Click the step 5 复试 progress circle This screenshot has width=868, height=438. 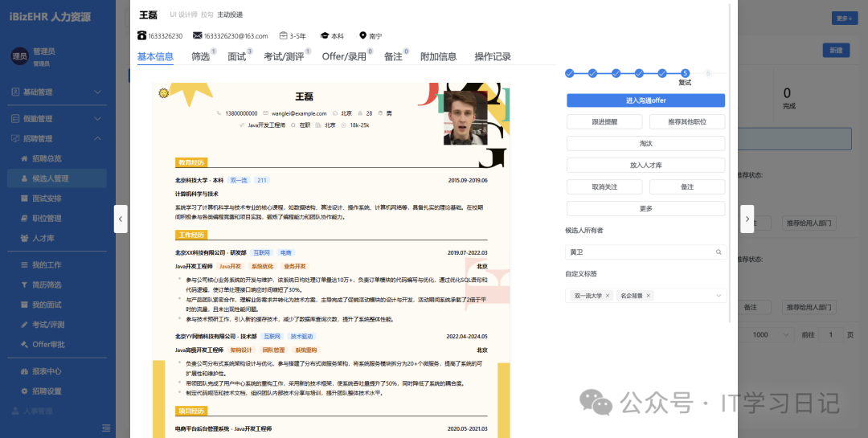(x=685, y=73)
